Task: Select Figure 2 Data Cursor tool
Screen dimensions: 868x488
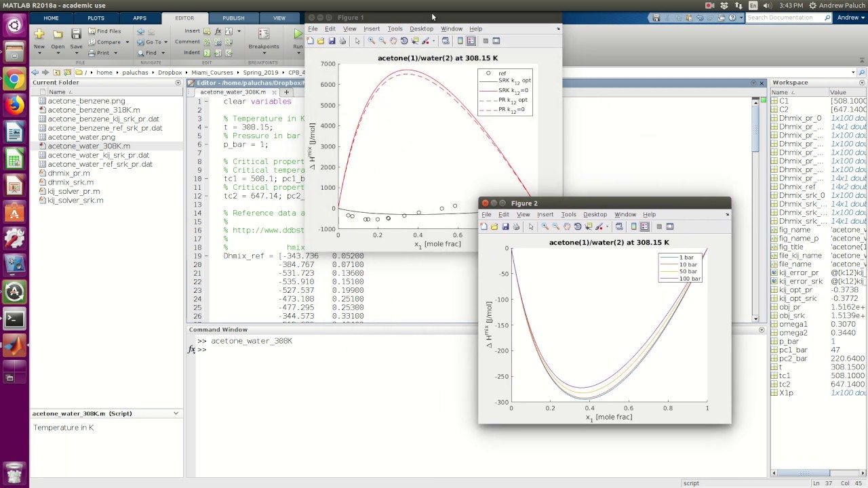Action: [589, 226]
